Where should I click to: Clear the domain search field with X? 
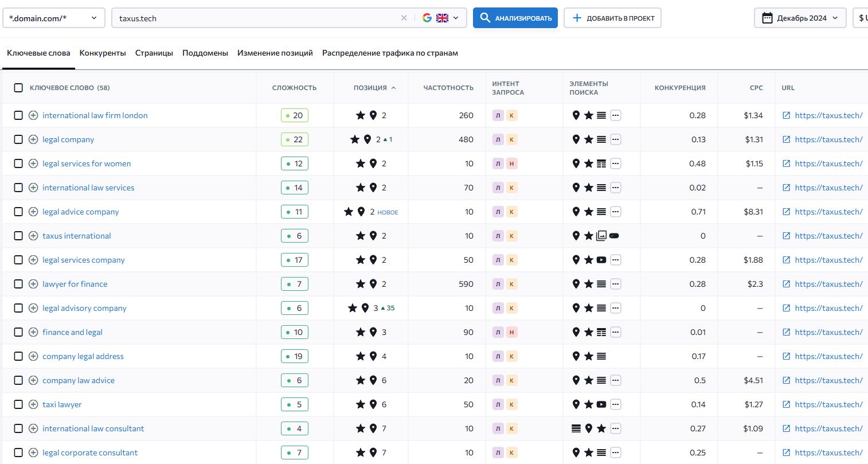pyautogui.click(x=404, y=18)
